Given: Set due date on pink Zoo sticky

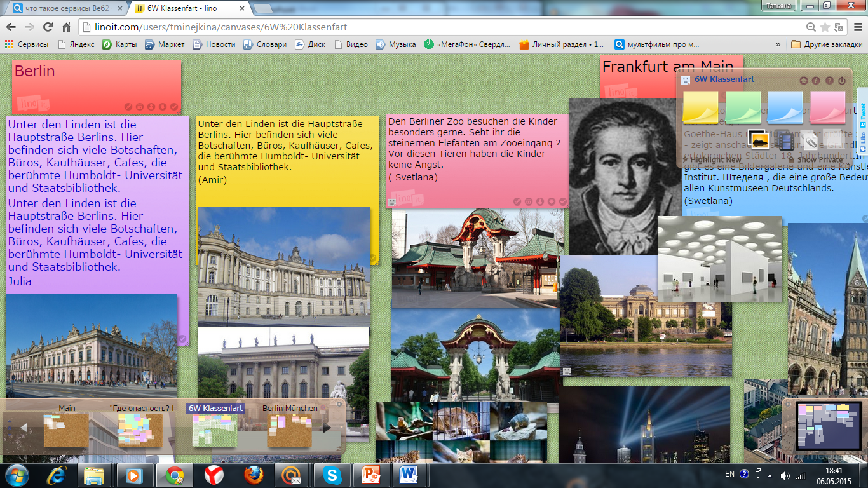Looking at the screenshot, I should click(529, 201).
